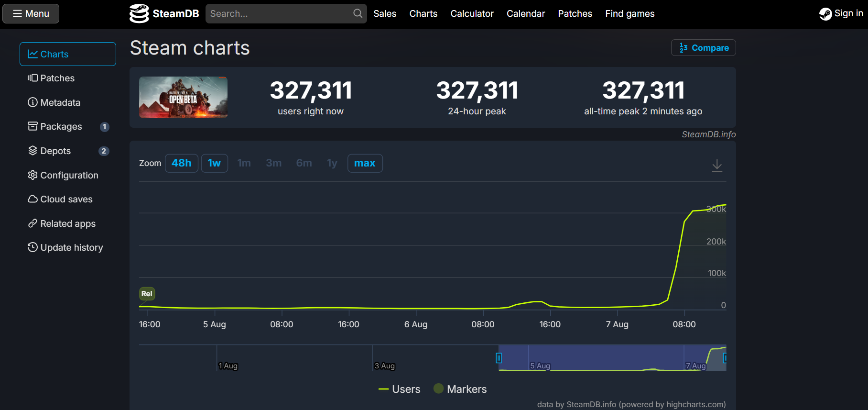The width and height of the screenshot is (868, 410).
Task: Click the Packages count badge 1
Action: pyautogui.click(x=104, y=127)
